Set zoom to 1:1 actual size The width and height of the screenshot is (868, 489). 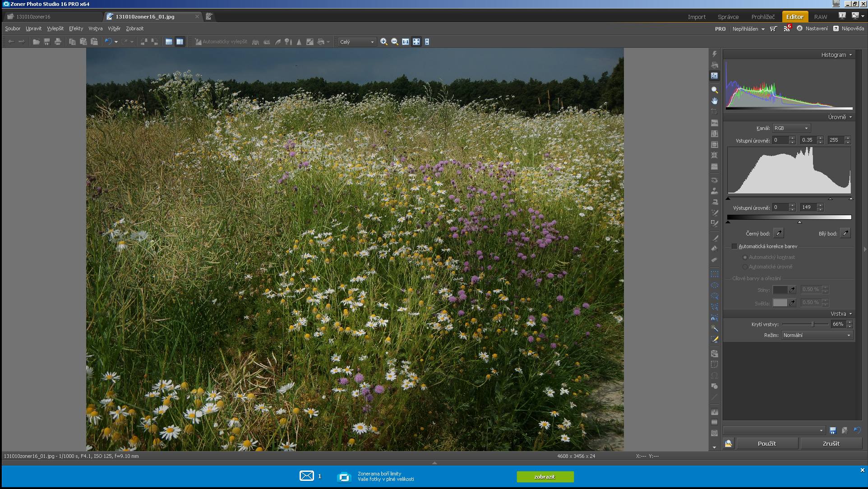[x=405, y=42]
